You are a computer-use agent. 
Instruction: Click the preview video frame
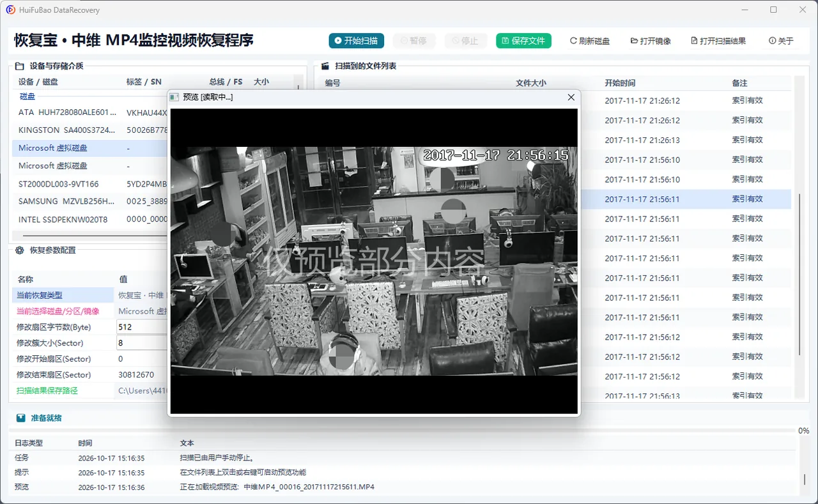coord(374,261)
